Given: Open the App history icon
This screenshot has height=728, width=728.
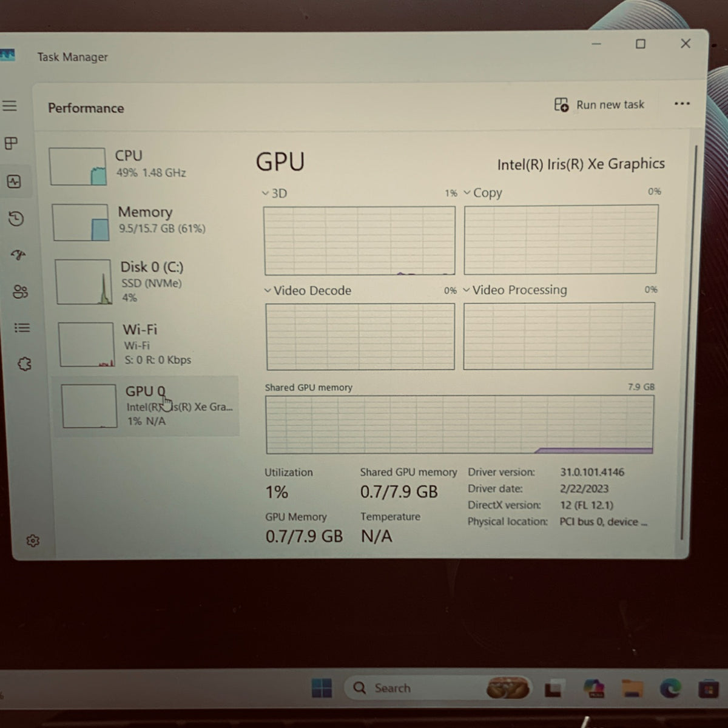Looking at the screenshot, I should pyautogui.click(x=16, y=218).
